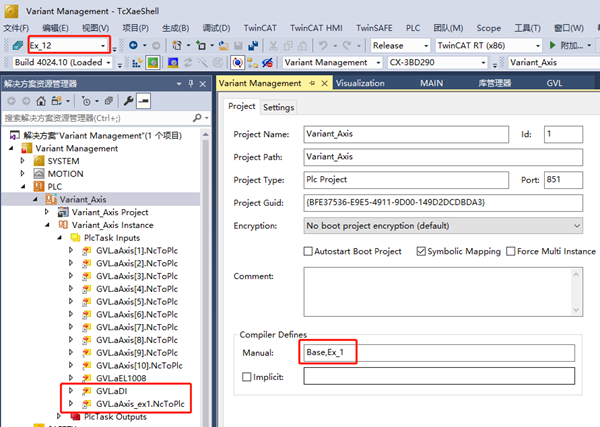Image resolution: width=600 pixels, height=427 pixels.
Task: Click the new project toolbar icon
Action: coord(177,45)
